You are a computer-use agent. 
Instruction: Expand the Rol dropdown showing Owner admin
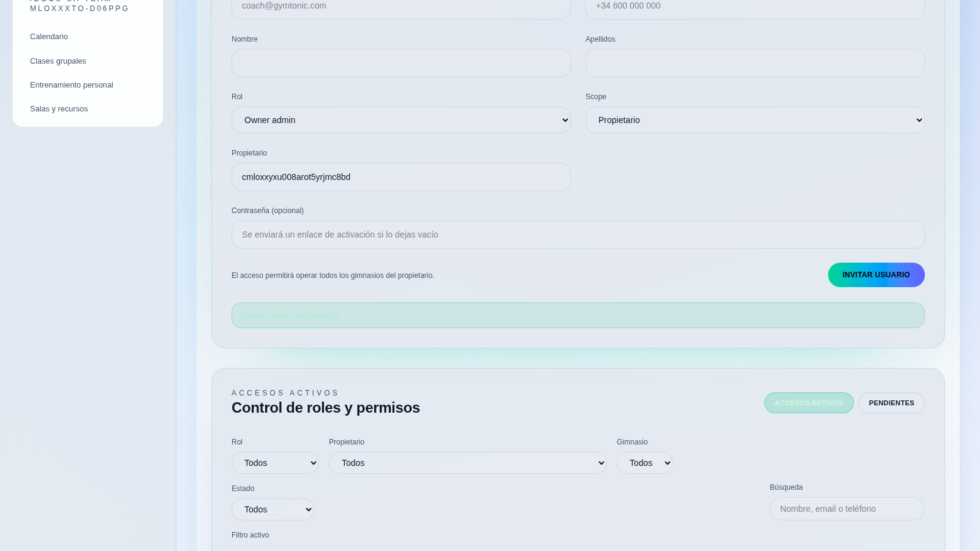point(401,120)
